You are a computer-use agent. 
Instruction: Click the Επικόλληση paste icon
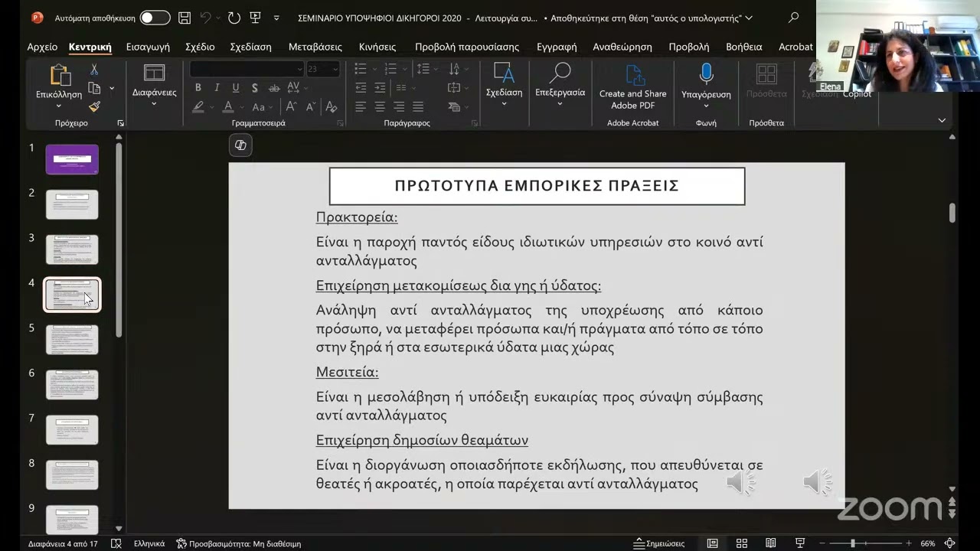pyautogui.click(x=59, y=75)
